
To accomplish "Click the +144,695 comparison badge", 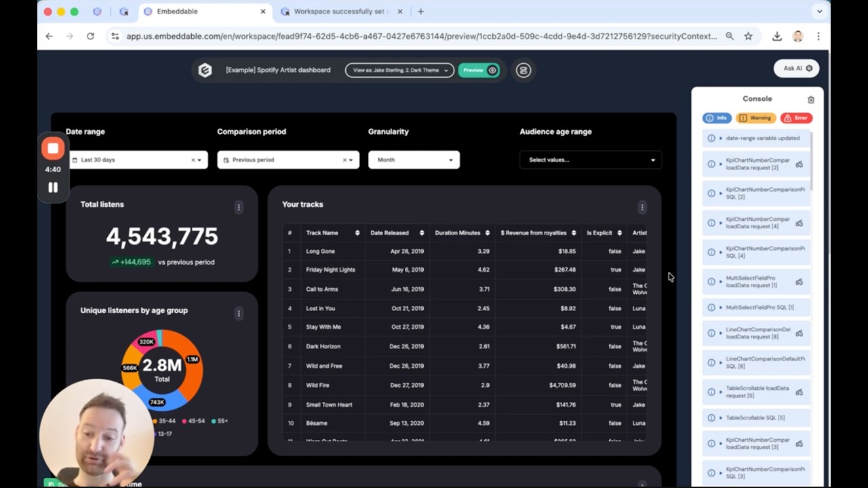I will 131,262.
